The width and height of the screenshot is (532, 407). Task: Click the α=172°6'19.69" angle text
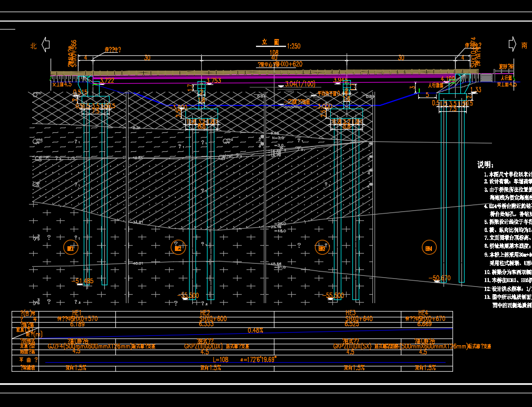259,359
